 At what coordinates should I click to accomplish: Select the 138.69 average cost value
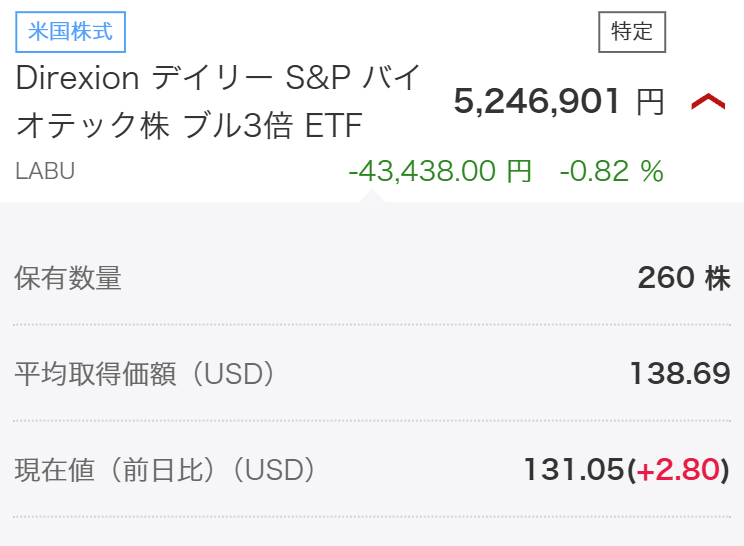679,374
